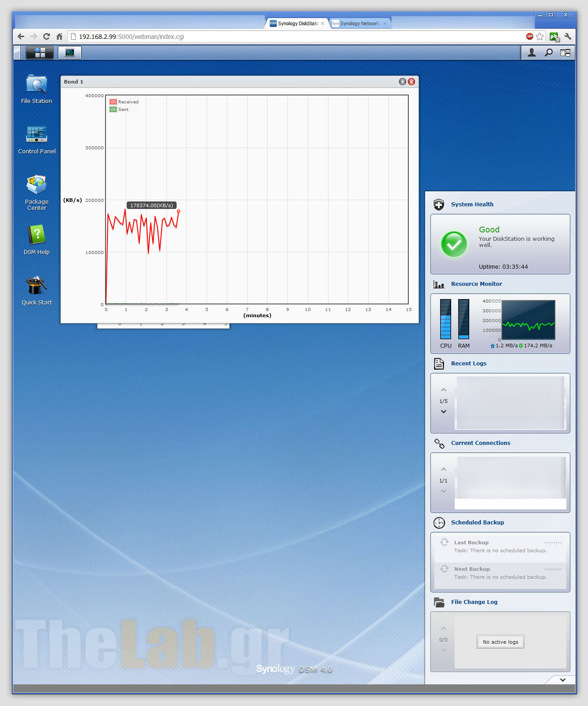Click next arrow in File Change Log
Image resolution: width=588 pixels, height=706 pixels.
(x=444, y=650)
